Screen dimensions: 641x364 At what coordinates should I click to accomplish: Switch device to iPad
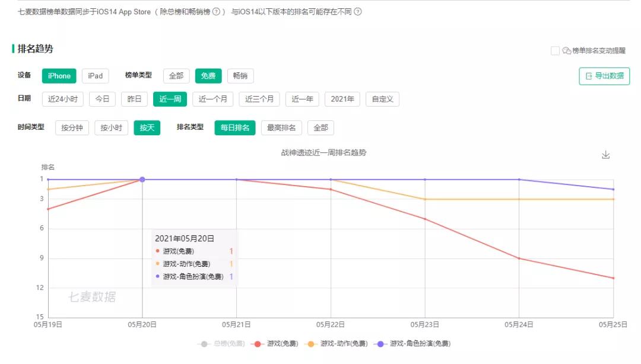tap(95, 76)
